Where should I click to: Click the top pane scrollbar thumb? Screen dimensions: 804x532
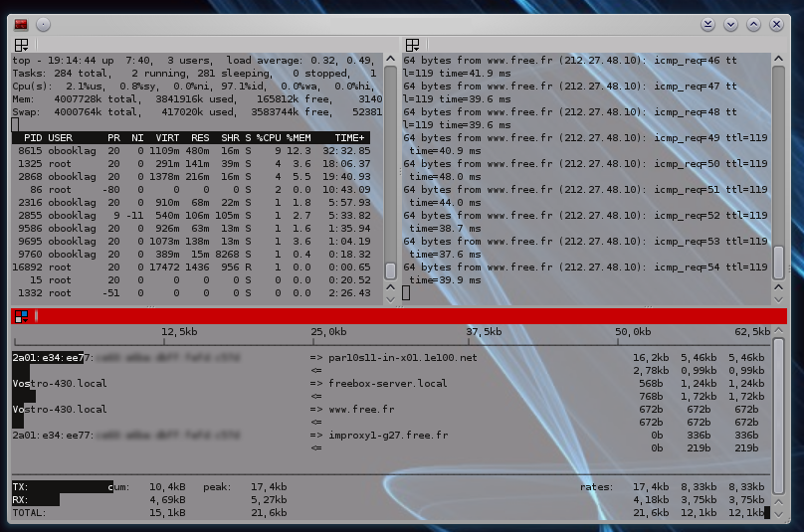pos(390,270)
